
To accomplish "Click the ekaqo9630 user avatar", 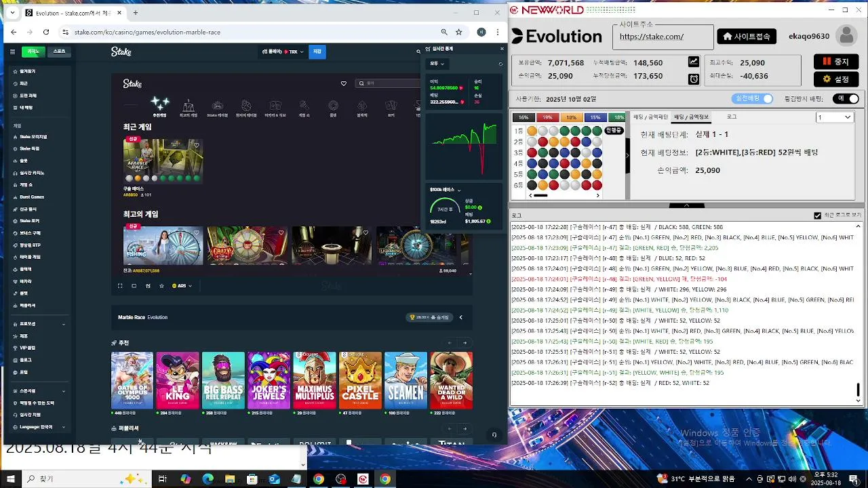I will coord(846,36).
